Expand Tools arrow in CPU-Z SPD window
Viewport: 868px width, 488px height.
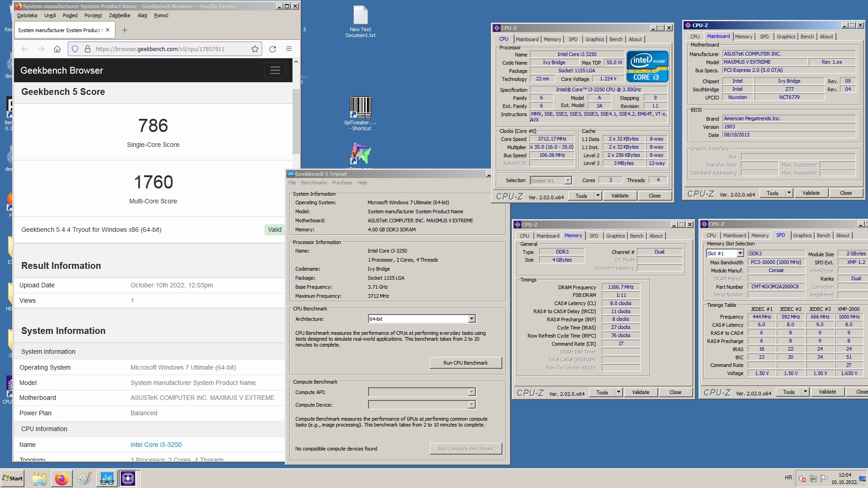click(x=805, y=392)
